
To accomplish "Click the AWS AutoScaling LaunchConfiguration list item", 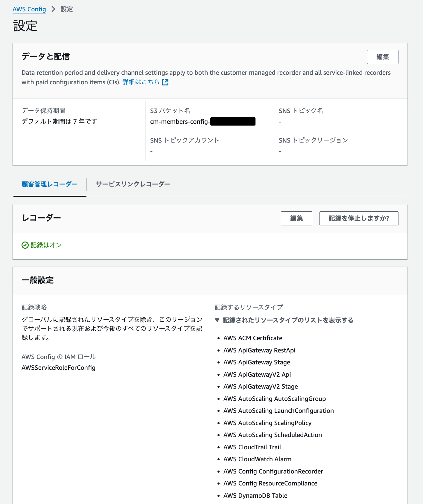I will coord(279,411).
